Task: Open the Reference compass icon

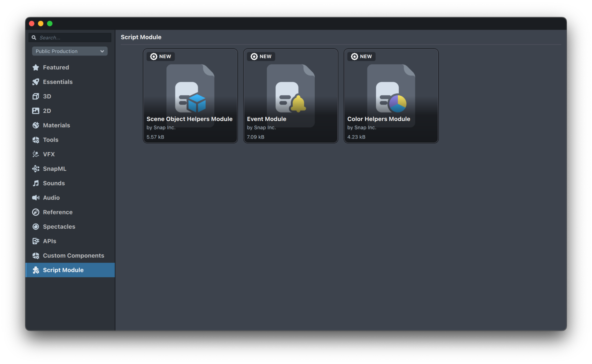Action: tap(36, 212)
